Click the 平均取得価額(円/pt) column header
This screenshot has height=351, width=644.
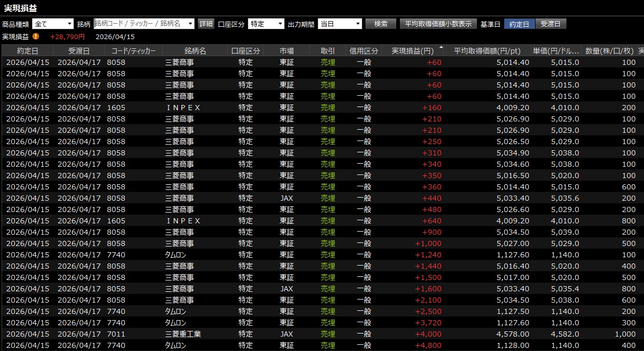[487, 50]
